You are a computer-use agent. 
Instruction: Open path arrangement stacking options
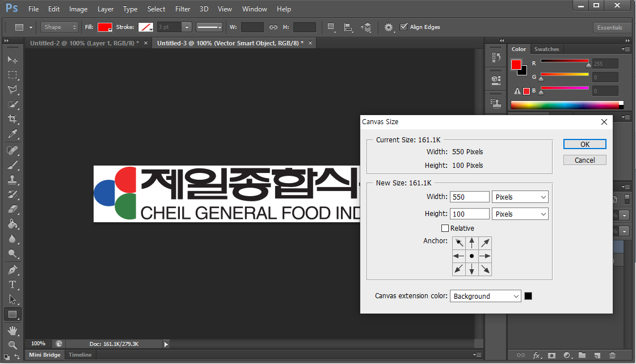point(366,27)
